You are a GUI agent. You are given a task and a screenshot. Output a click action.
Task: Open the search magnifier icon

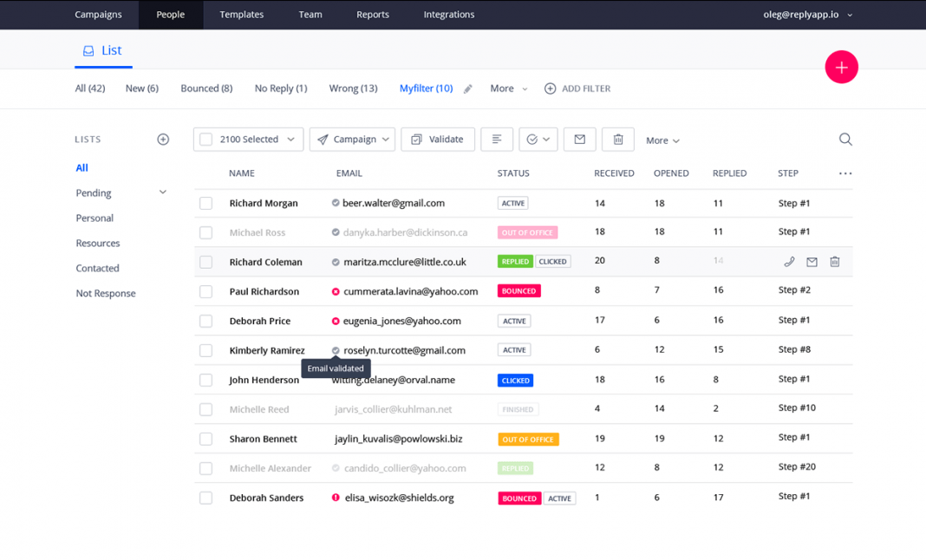tap(845, 140)
